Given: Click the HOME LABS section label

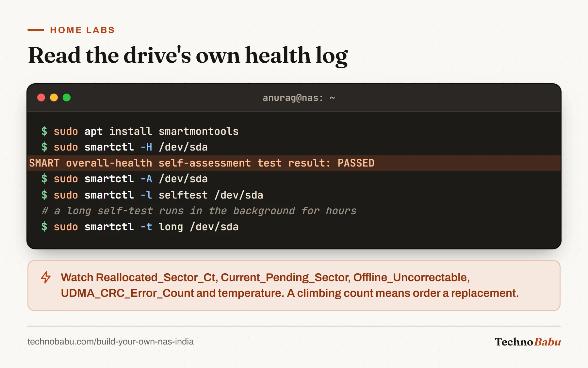Looking at the screenshot, I should pyautogui.click(x=82, y=30).
